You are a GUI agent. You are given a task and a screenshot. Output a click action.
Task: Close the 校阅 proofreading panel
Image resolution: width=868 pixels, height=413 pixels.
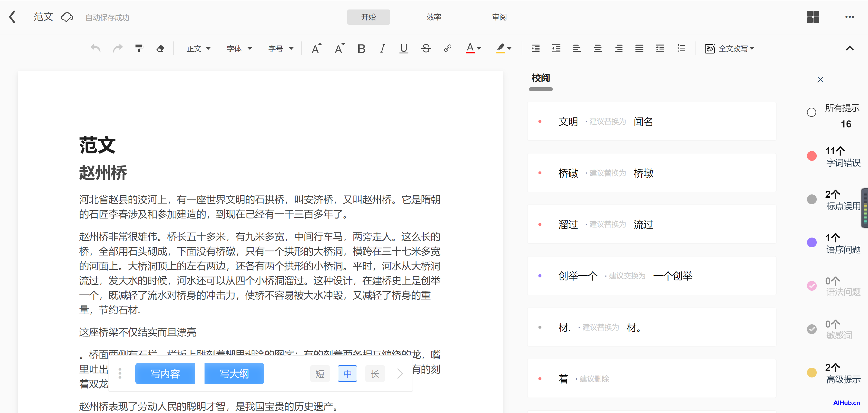pyautogui.click(x=821, y=79)
